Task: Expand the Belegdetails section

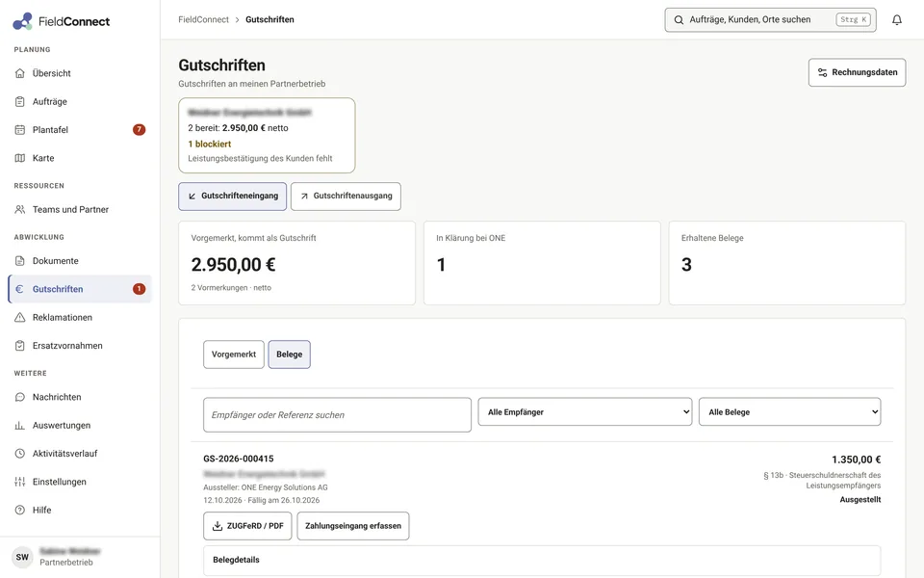Action: pyautogui.click(x=542, y=560)
